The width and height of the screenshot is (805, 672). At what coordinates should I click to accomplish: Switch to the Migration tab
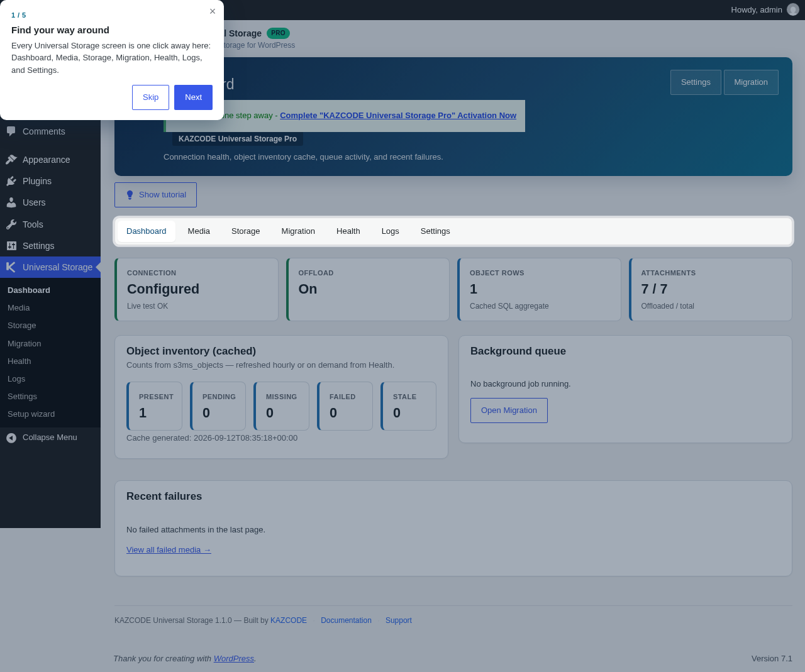pyautogui.click(x=298, y=231)
